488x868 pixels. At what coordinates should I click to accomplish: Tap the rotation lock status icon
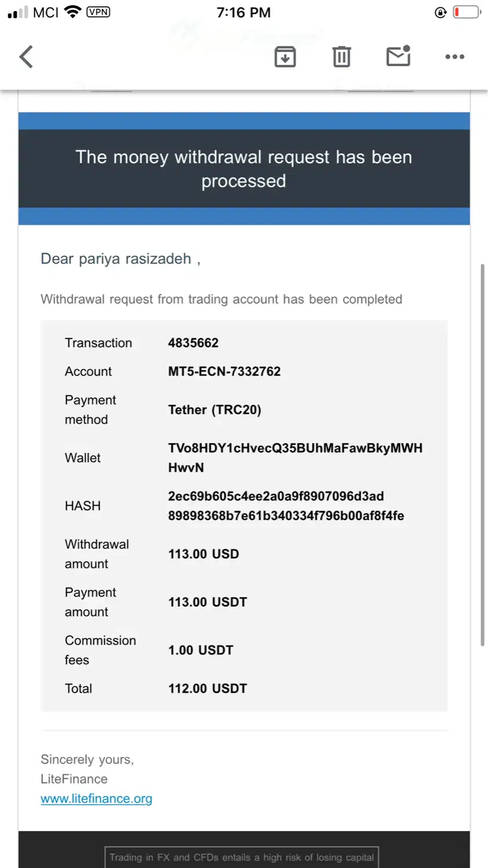point(441,13)
